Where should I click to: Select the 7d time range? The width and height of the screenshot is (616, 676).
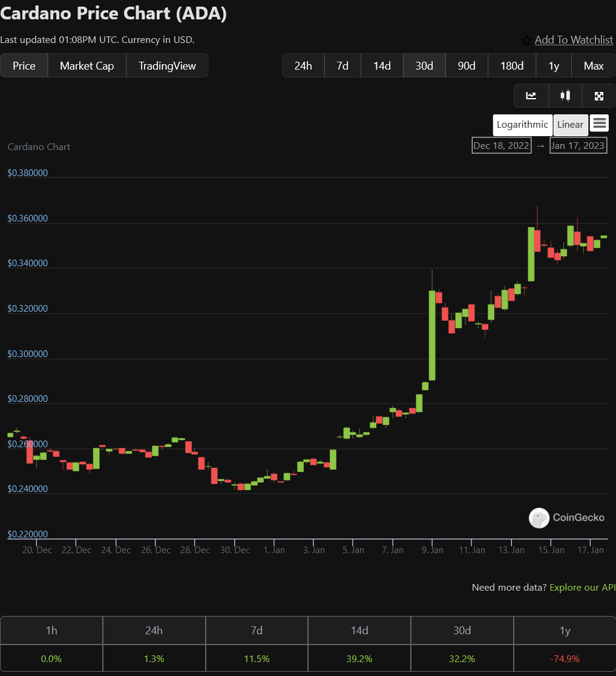coord(342,66)
